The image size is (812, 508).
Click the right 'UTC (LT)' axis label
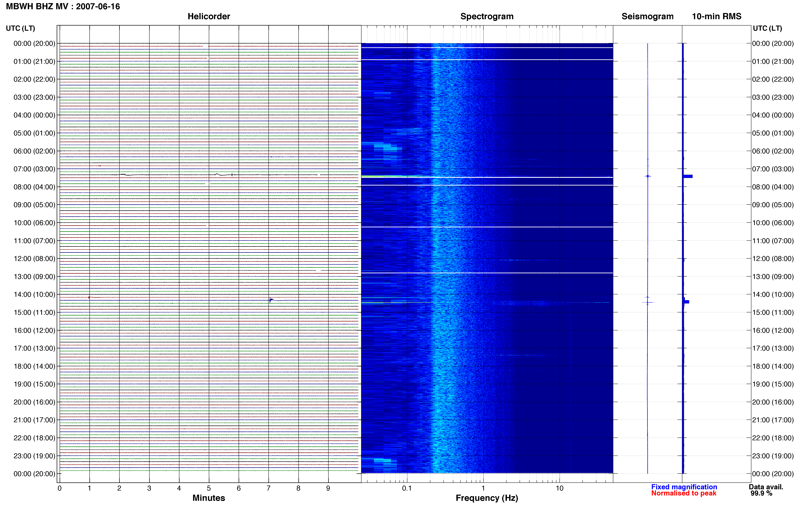767,28
